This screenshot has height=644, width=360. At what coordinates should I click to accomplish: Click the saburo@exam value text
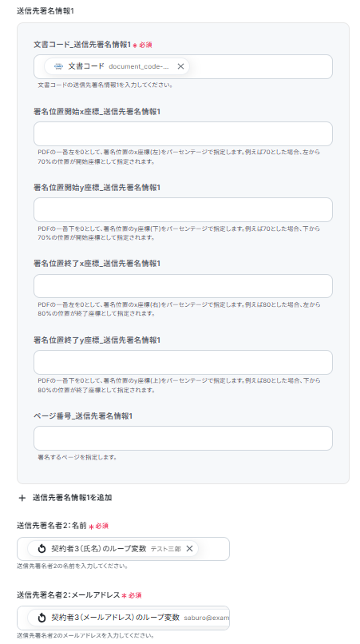tap(207, 618)
